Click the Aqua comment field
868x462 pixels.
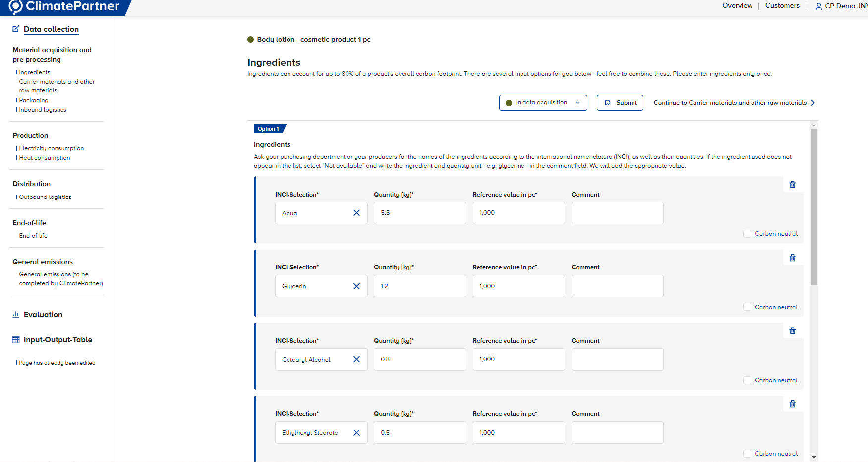618,213
